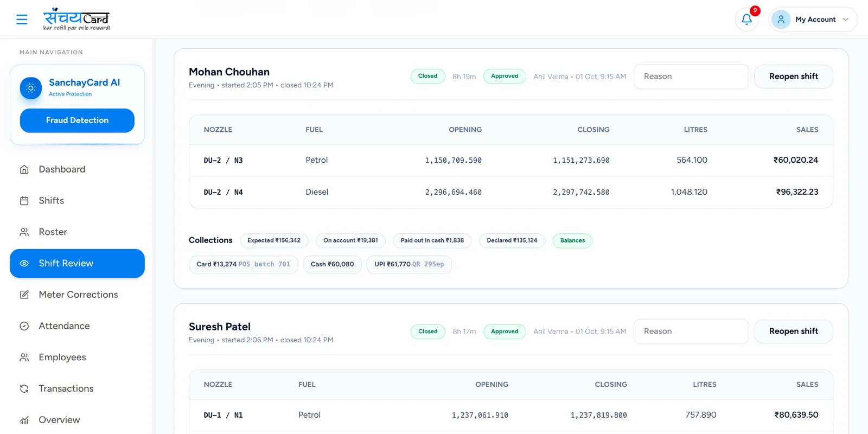Click the Shifts calendar icon
868x434 pixels.
point(24,201)
